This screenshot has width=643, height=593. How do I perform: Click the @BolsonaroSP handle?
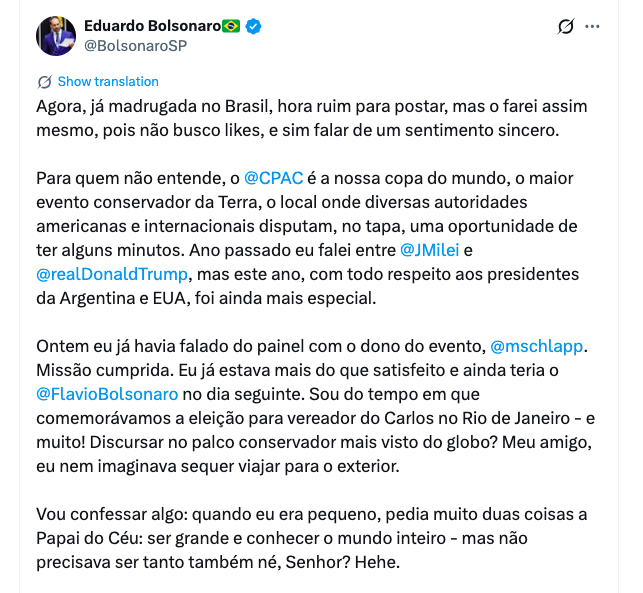135,45
